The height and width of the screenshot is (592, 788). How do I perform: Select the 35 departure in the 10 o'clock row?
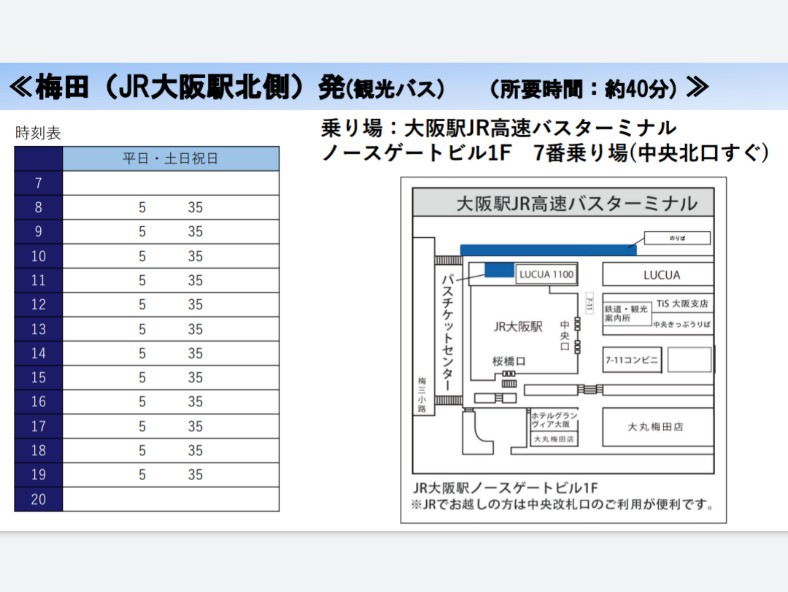point(195,256)
